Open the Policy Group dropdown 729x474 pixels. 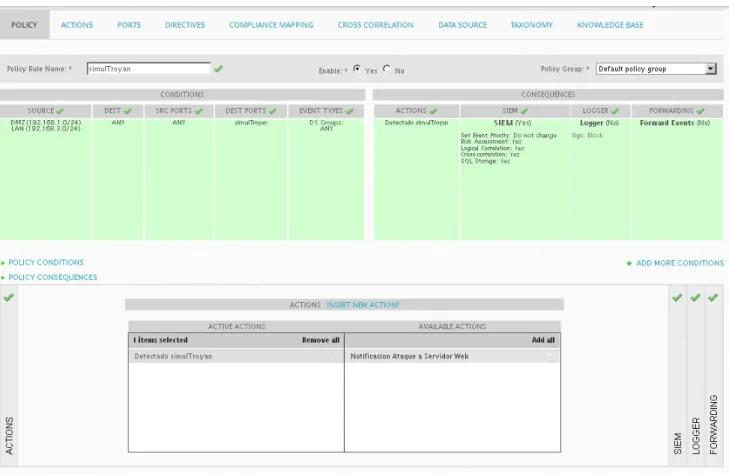656,69
